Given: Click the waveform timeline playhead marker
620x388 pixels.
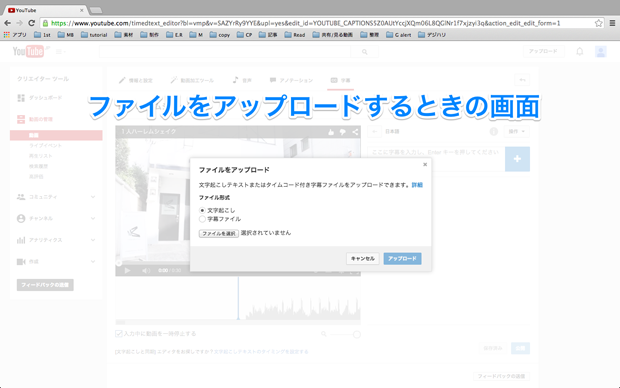Looking at the screenshot, I should click(238, 298).
